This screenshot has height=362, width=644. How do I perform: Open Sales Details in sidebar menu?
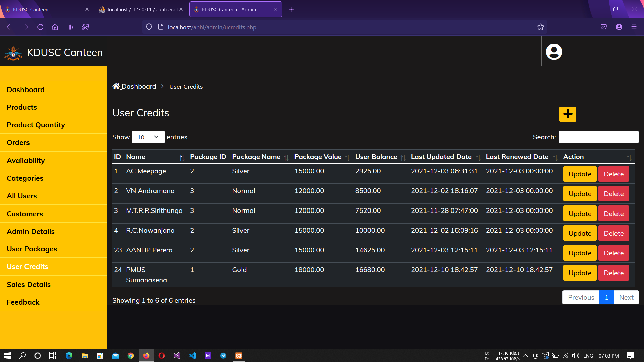pyautogui.click(x=29, y=284)
